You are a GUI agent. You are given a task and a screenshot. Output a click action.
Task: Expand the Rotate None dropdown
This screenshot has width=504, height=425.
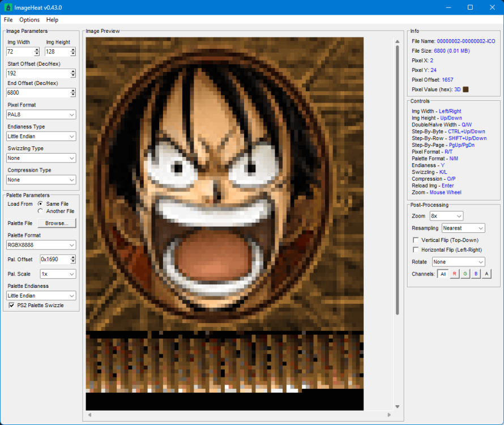tap(458, 262)
